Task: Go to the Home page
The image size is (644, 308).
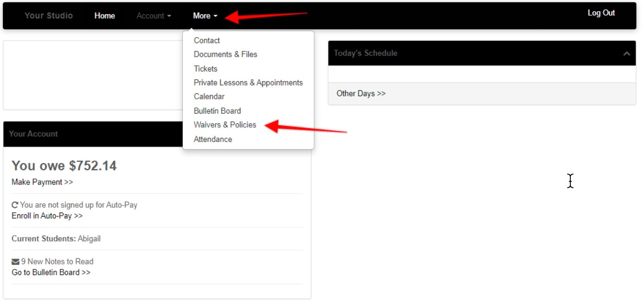Action: [105, 16]
